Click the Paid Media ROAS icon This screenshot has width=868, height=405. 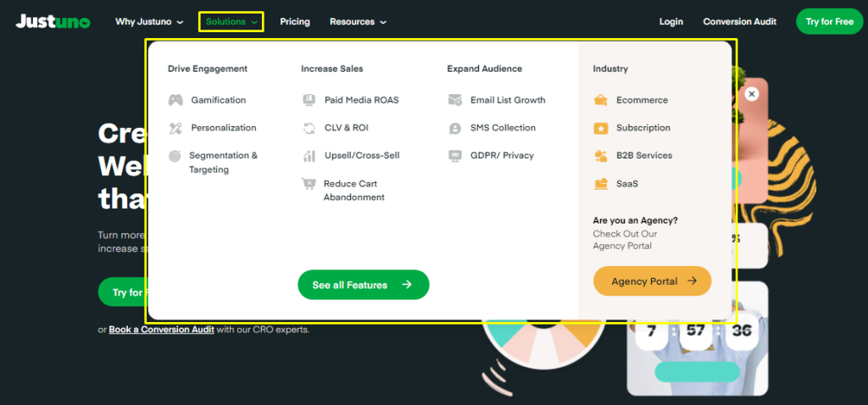(309, 100)
